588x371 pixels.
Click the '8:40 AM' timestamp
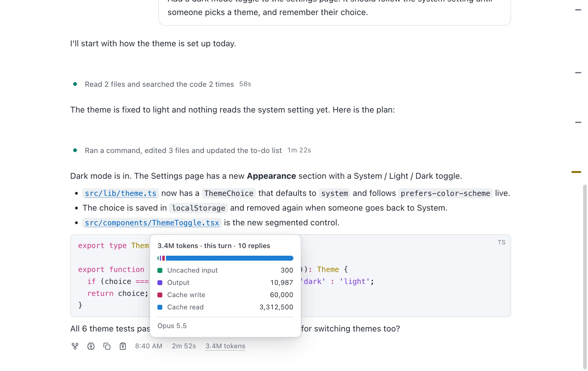[x=149, y=346]
